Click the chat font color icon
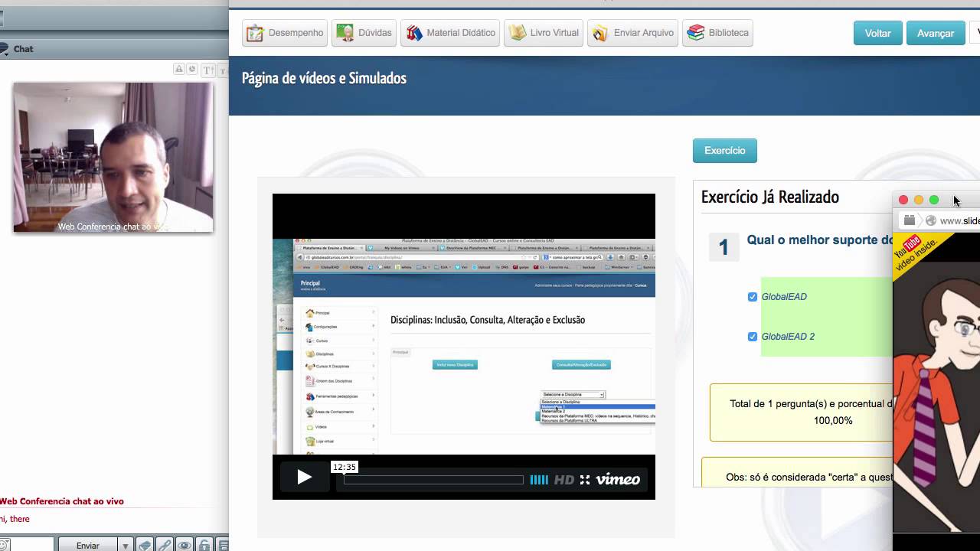 pos(179,70)
